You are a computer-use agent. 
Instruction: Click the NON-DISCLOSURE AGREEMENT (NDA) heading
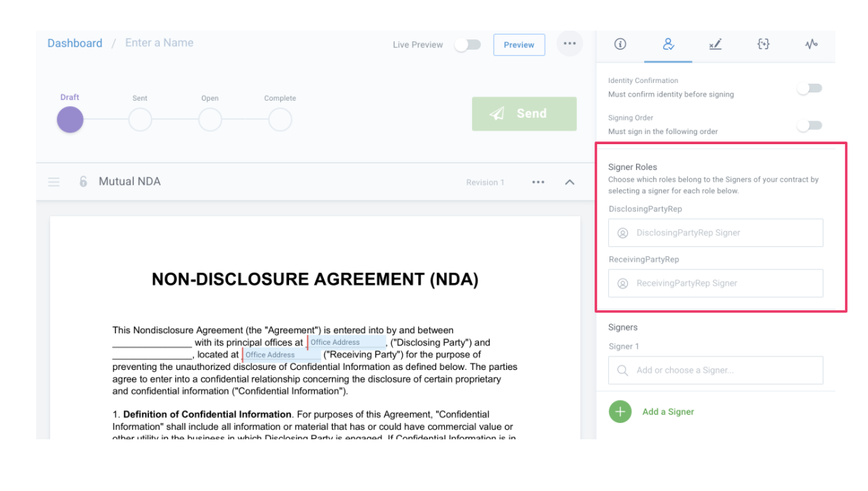point(315,280)
